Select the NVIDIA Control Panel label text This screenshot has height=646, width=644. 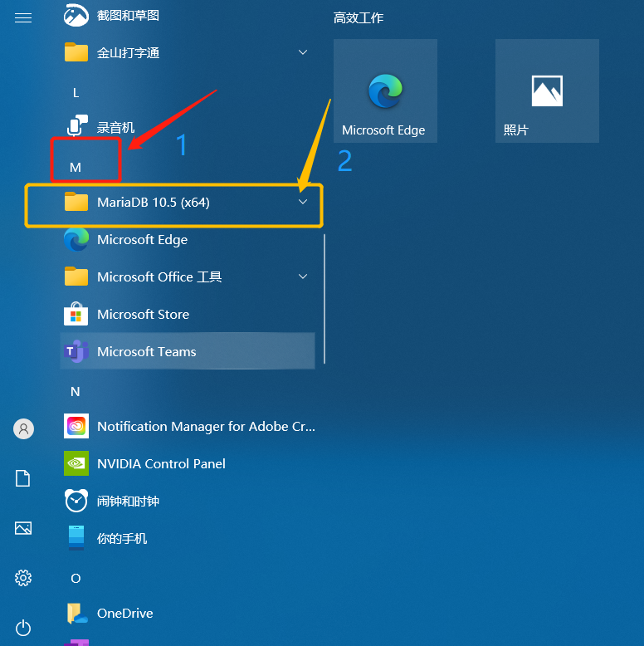pos(161,463)
